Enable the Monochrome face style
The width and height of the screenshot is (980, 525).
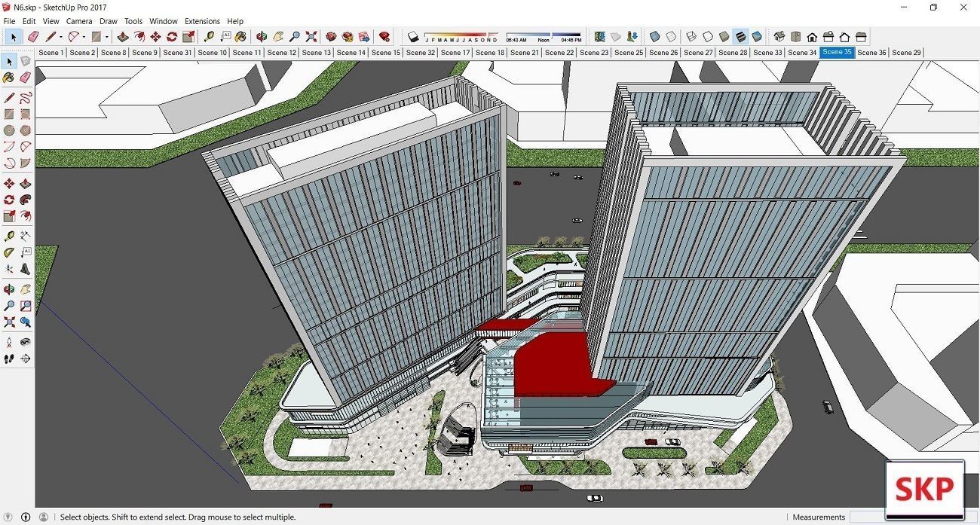[757, 36]
